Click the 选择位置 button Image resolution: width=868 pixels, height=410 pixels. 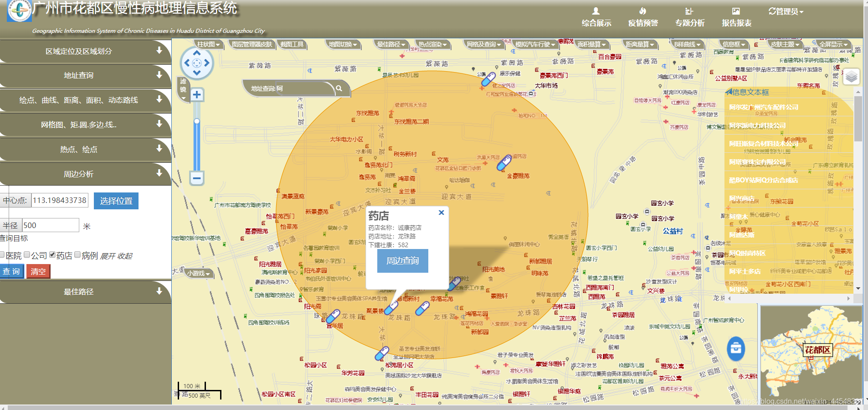116,201
